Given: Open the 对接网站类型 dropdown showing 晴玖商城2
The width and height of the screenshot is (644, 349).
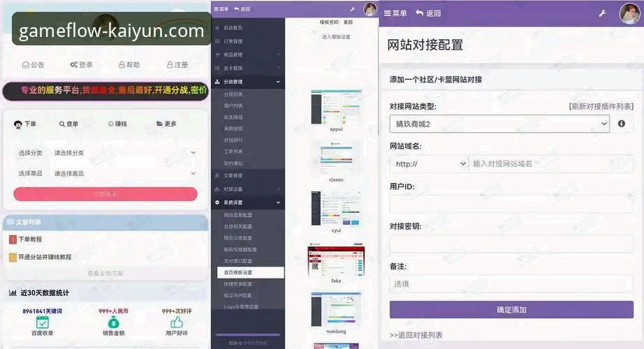Looking at the screenshot, I should [499, 124].
